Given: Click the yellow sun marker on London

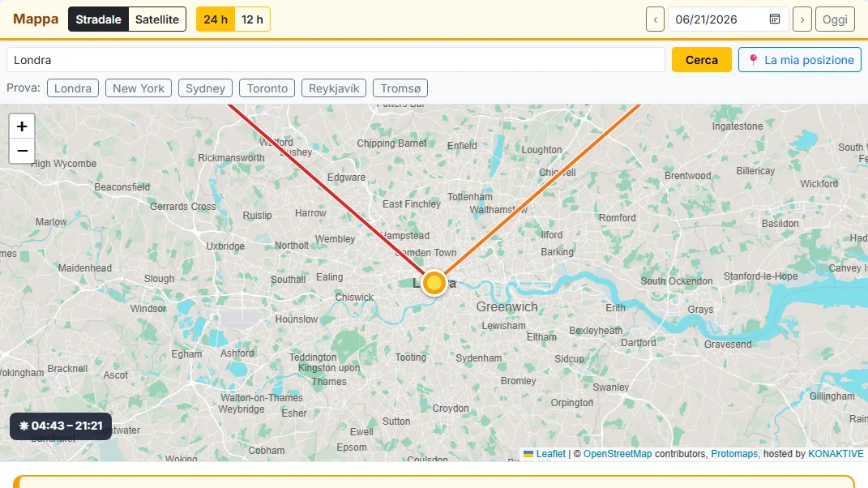Looking at the screenshot, I should (x=434, y=283).
